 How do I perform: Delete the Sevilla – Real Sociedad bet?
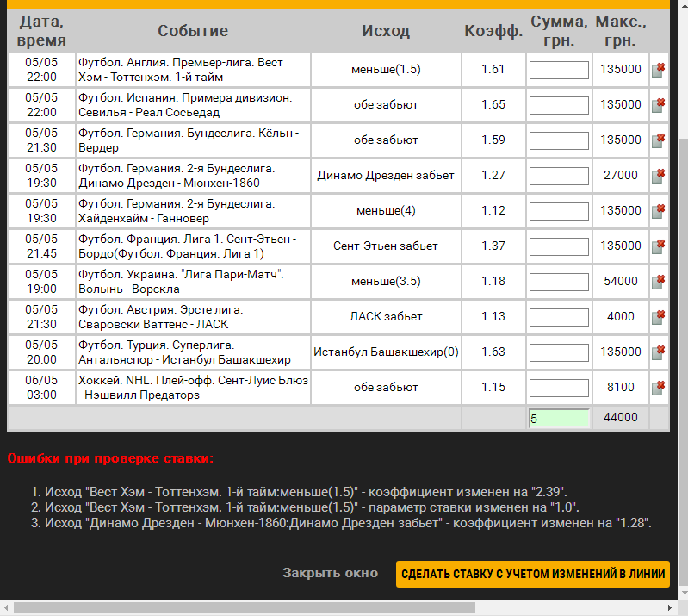point(658,105)
